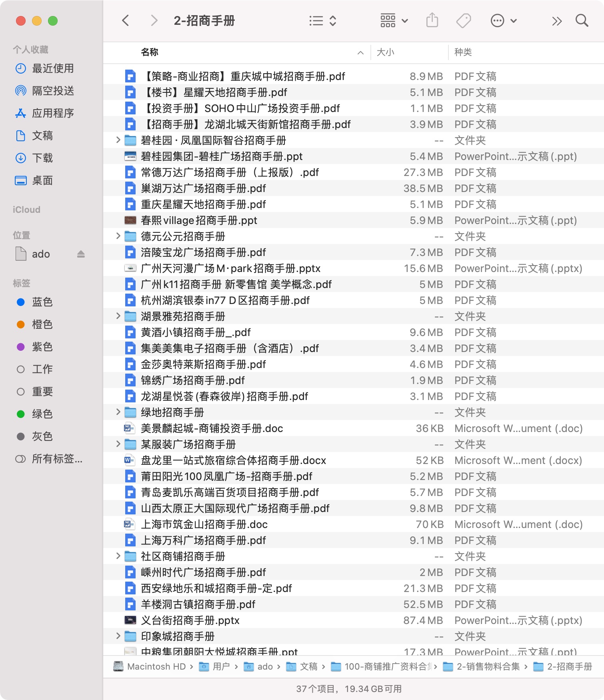Image resolution: width=604 pixels, height=700 pixels.
Task: Select the 绿色 tag
Action: click(42, 414)
